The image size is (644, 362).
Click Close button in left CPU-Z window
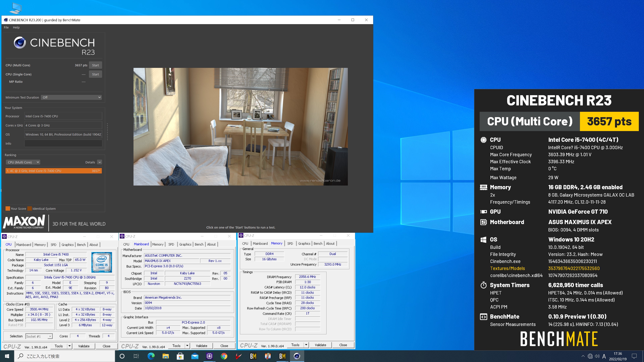click(x=106, y=346)
